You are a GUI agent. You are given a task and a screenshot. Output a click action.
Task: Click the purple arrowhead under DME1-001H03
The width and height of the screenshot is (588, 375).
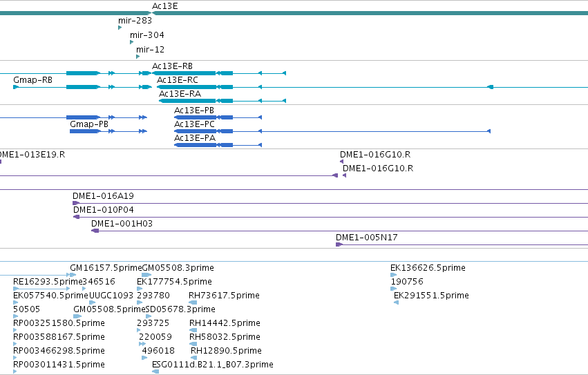[95, 231]
